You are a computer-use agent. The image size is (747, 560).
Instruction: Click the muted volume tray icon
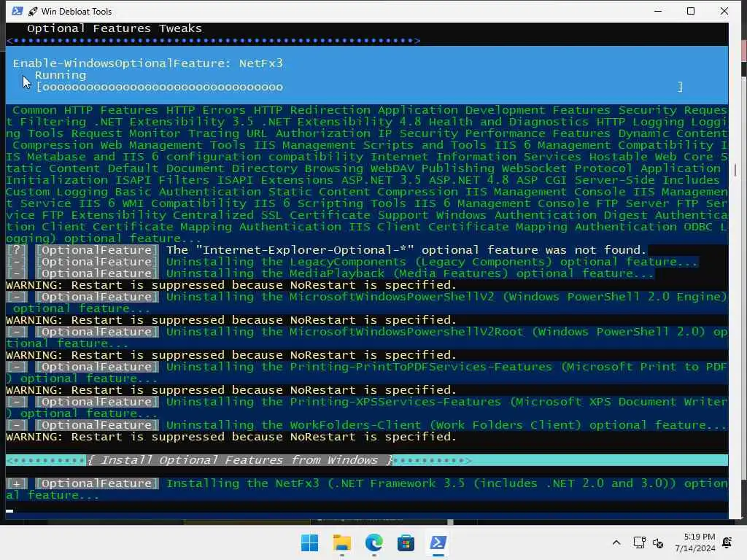[658, 542]
